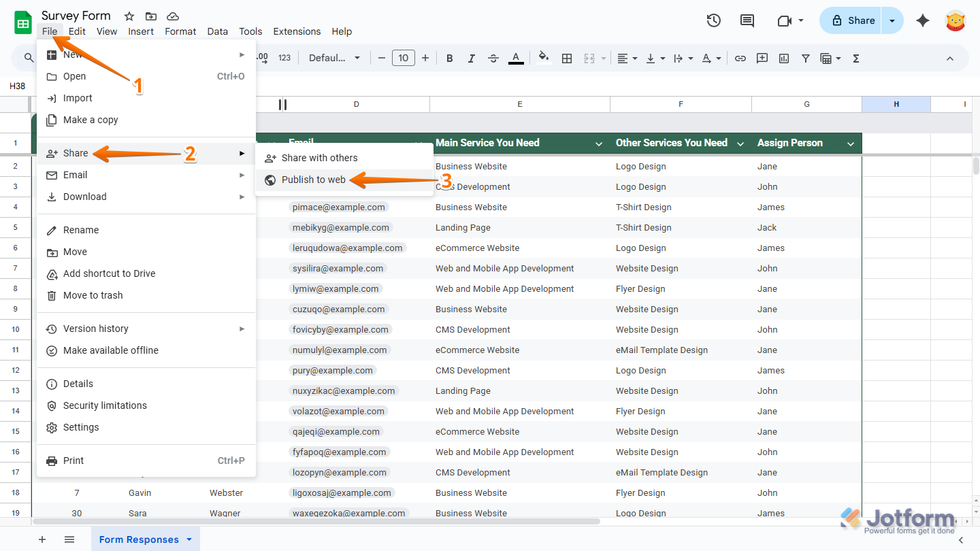The height and width of the screenshot is (551, 980).
Task: Apply italic formatting
Action: [471, 58]
